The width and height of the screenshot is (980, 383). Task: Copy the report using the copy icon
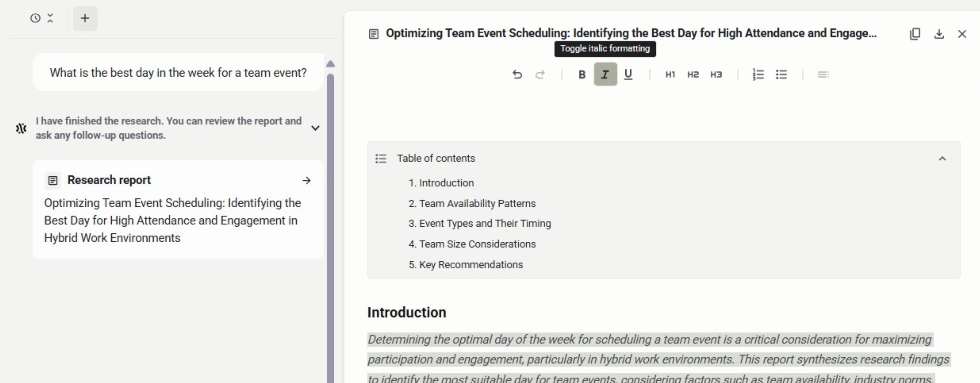click(x=915, y=34)
